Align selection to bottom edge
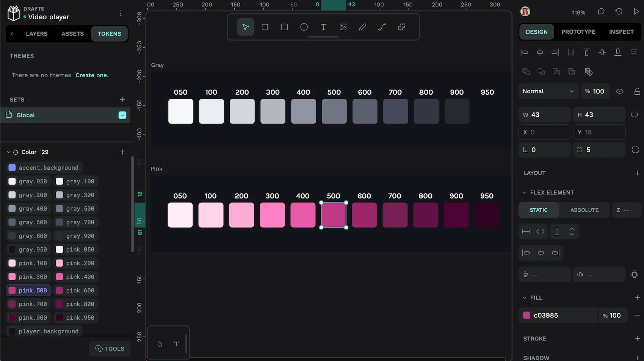Screen dimensions: 644x361 618,52
